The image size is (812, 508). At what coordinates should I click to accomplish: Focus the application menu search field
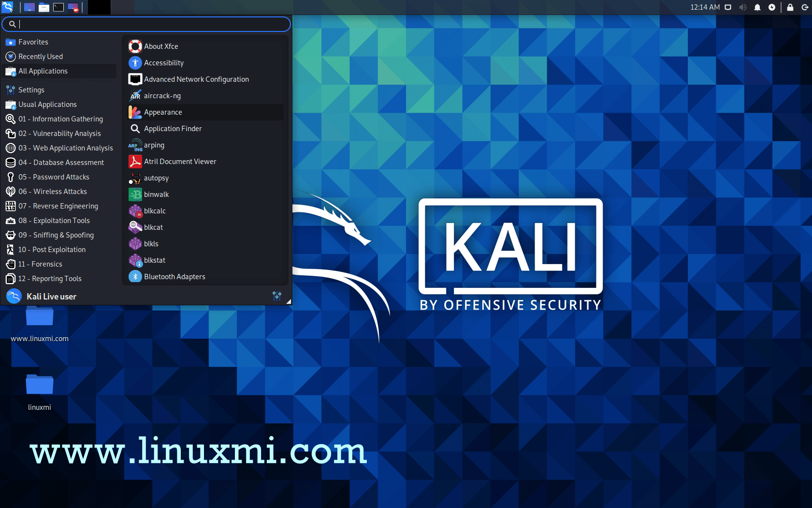146,24
